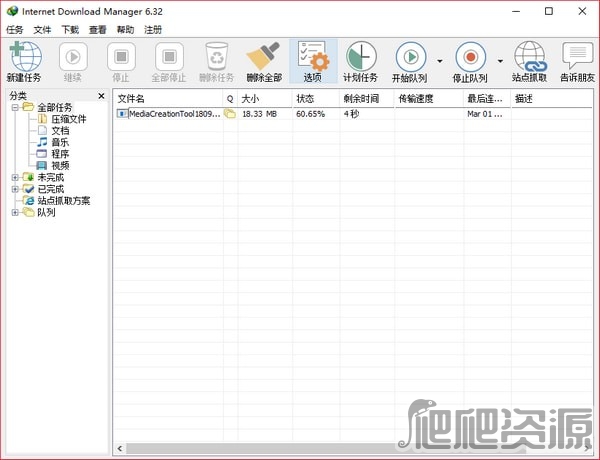The width and height of the screenshot is (600, 460).
Task: Sort by the 描述 column header
Action: coord(552,99)
